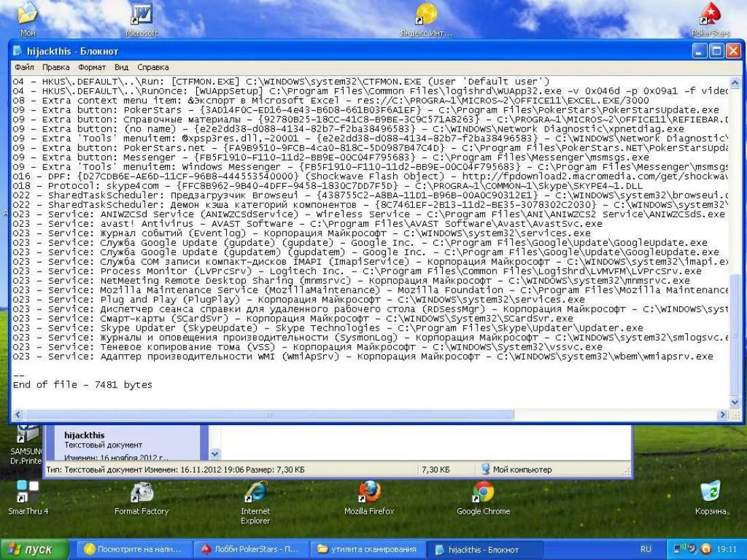
Task: Click the Process Monitor (LVPrcSrv) line
Action: [x=357, y=271]
